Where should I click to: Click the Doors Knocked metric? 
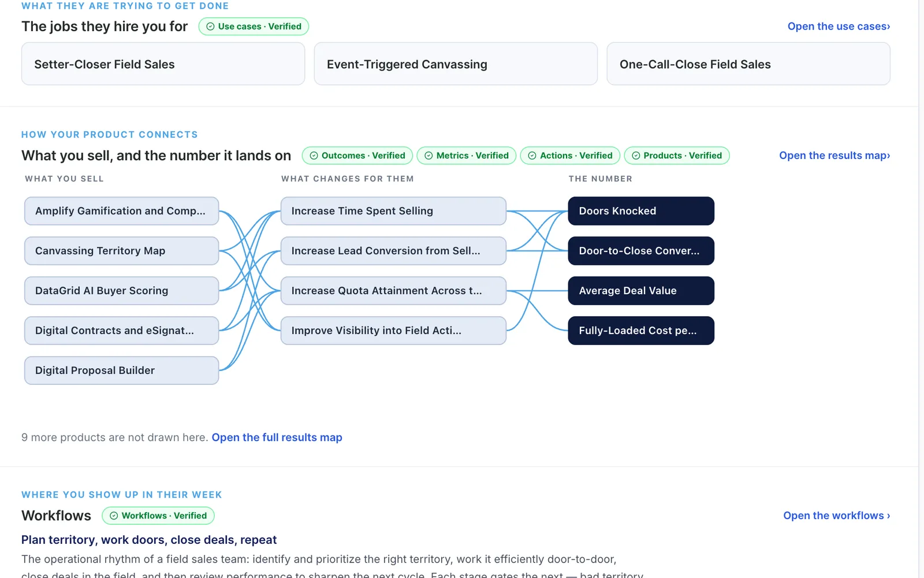(x=641, y=211)
